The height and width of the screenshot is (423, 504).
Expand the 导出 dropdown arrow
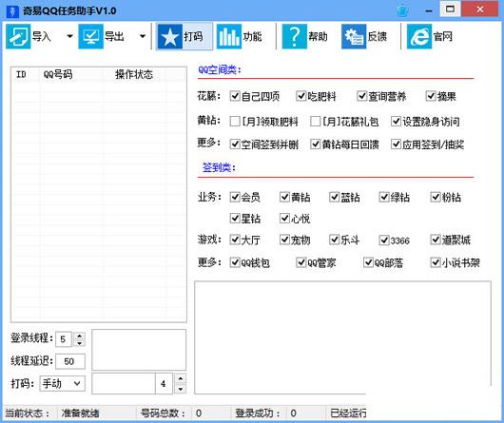point(143,36)
